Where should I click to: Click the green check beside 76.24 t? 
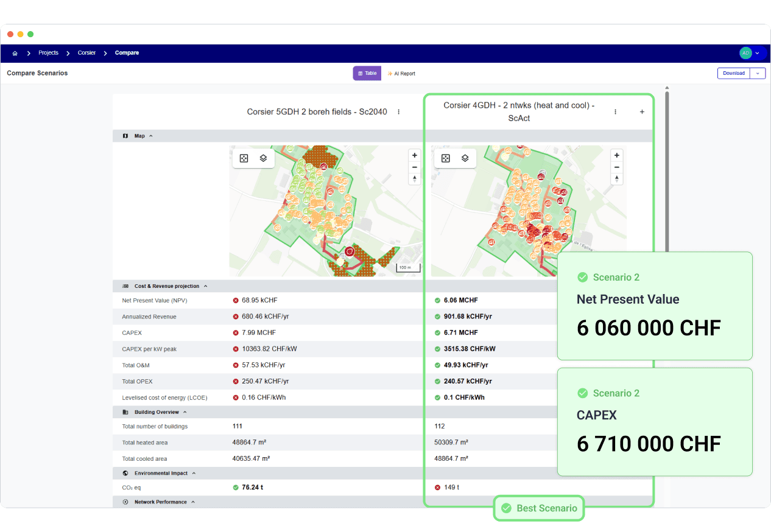(x=236, y=487)
